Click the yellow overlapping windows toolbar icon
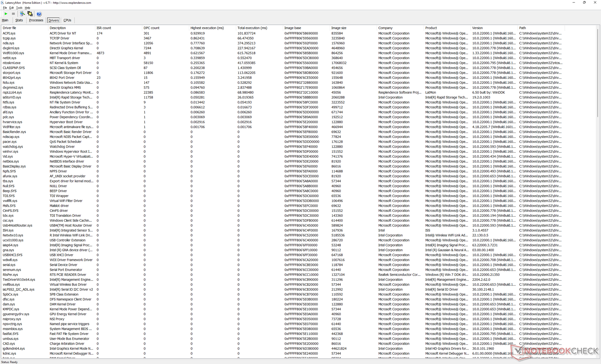This screenshot has width=601, height=364. [30, 14]
